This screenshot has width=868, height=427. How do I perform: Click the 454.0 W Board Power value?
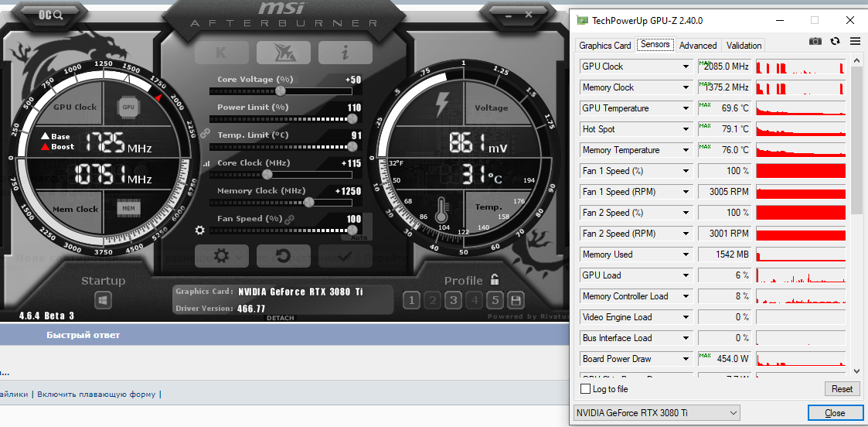point(725,360)
